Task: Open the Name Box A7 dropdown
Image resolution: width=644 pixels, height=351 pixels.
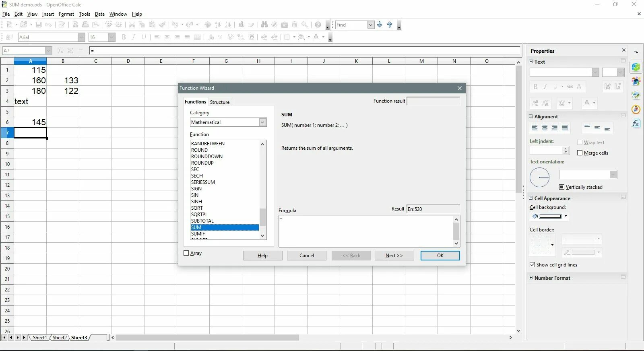Action: pyautogui.click(x=49, y=51)
